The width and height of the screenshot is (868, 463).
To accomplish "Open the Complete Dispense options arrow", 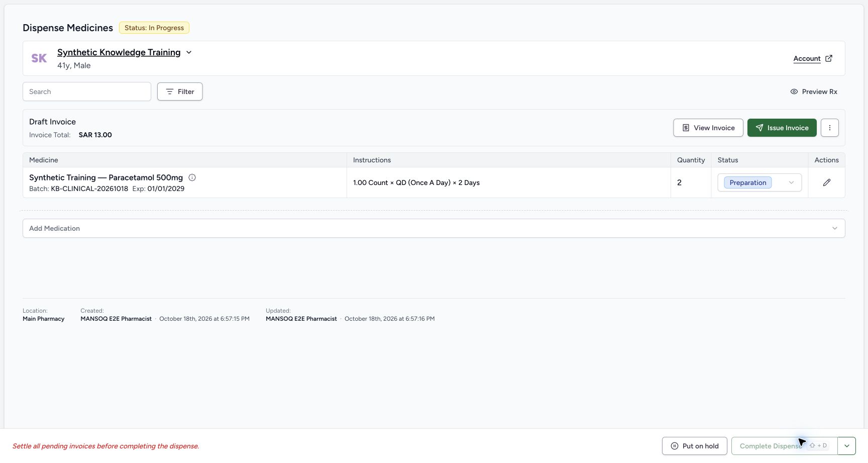I will (846, 446).
